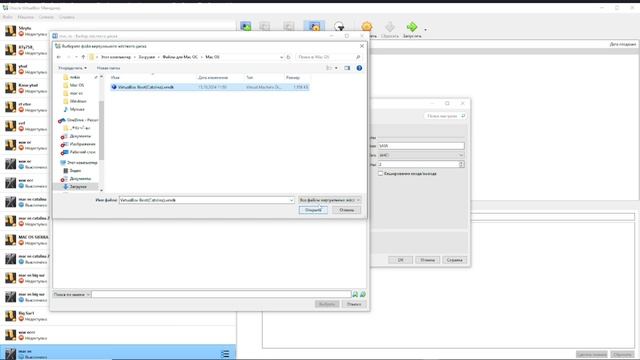Open the Файл menu in VirtualBox
Screen dimensions: 640x360
7,17
